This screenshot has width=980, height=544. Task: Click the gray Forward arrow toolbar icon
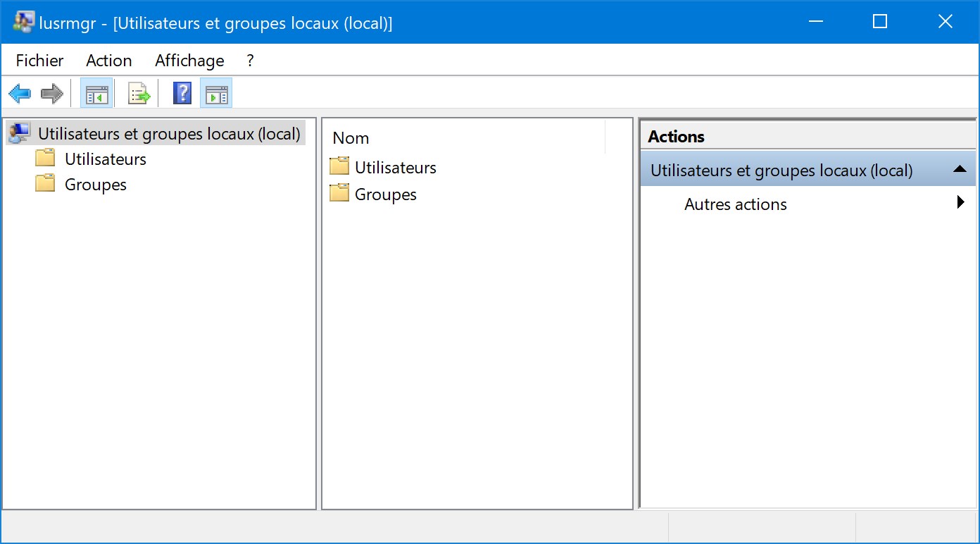52,93
